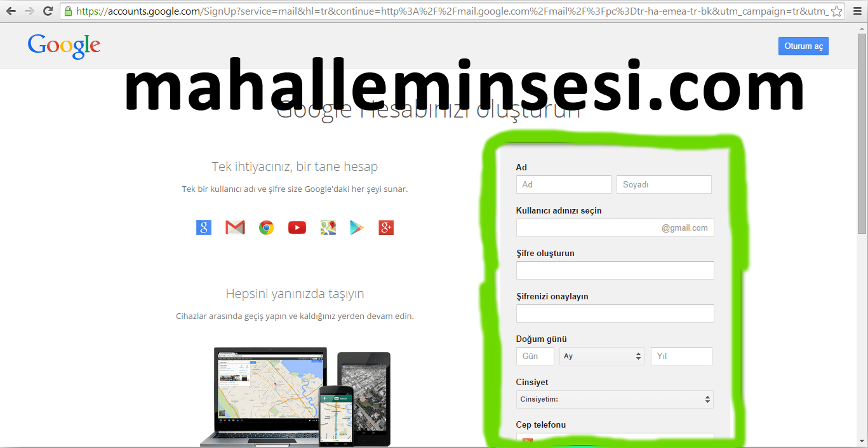The image size is (868, 448).
Task: Bookmark this page with the star icon
Action: coord(837,11)
